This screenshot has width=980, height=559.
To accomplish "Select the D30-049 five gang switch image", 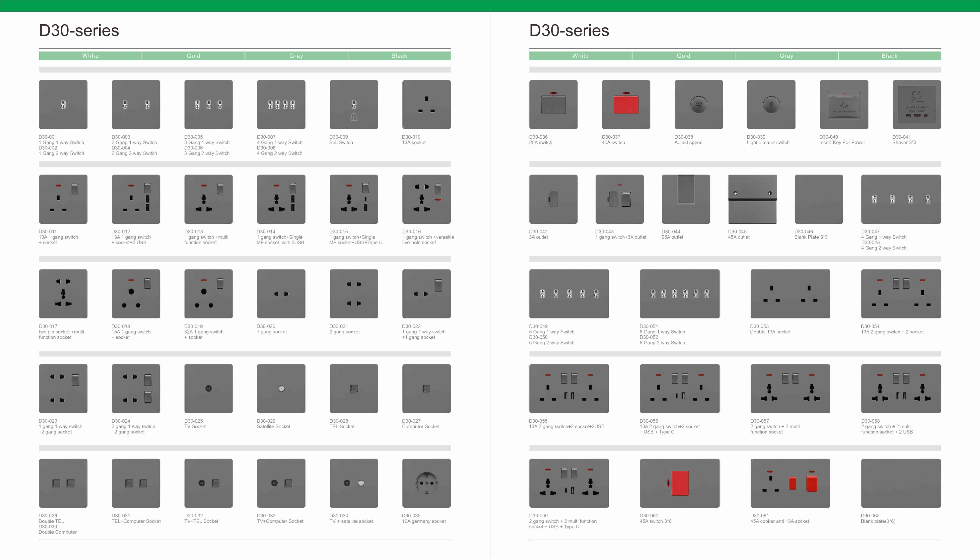I will [569, 294].
